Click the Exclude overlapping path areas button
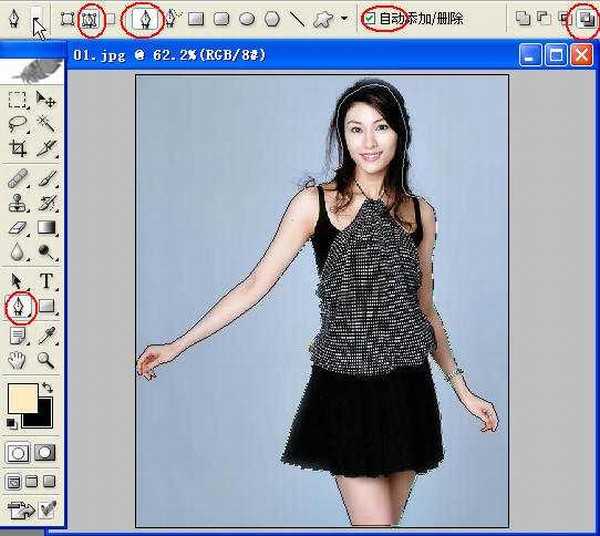Image resolution: width=600 pixels, height=536 pixels. click(x=583, y=18)
